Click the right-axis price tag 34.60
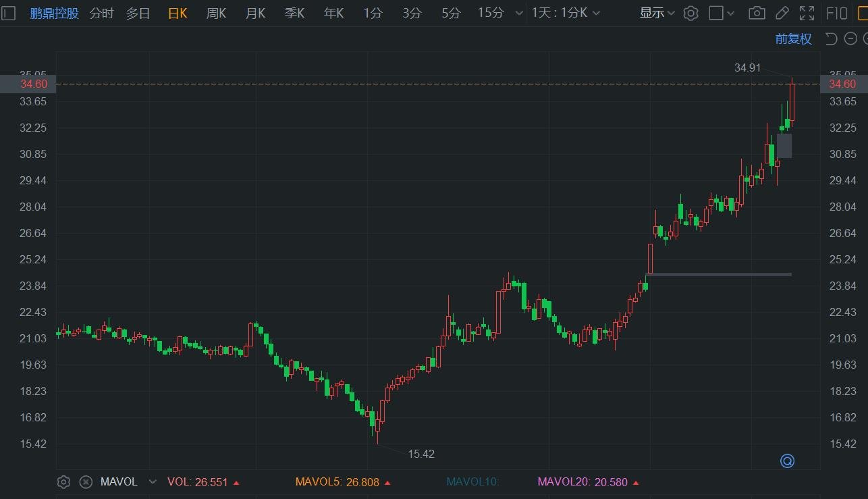868x499 pixels. tap(842, 84)
